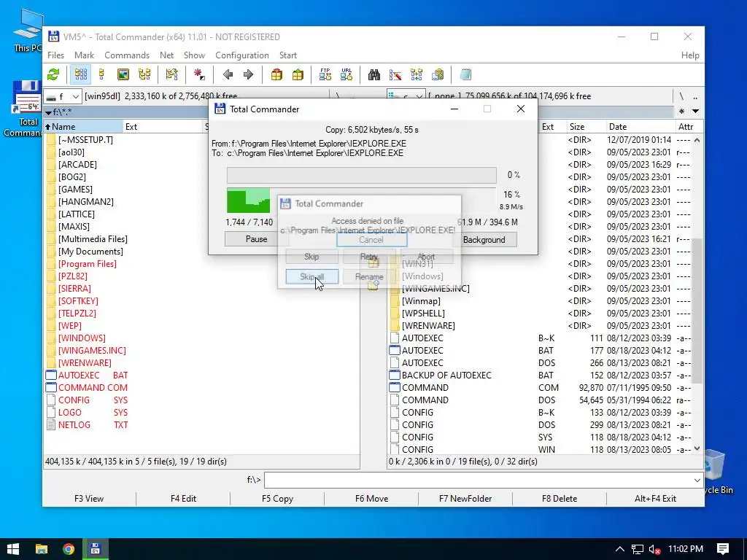Open the Start menu item in menu bar

click(287, 55)
